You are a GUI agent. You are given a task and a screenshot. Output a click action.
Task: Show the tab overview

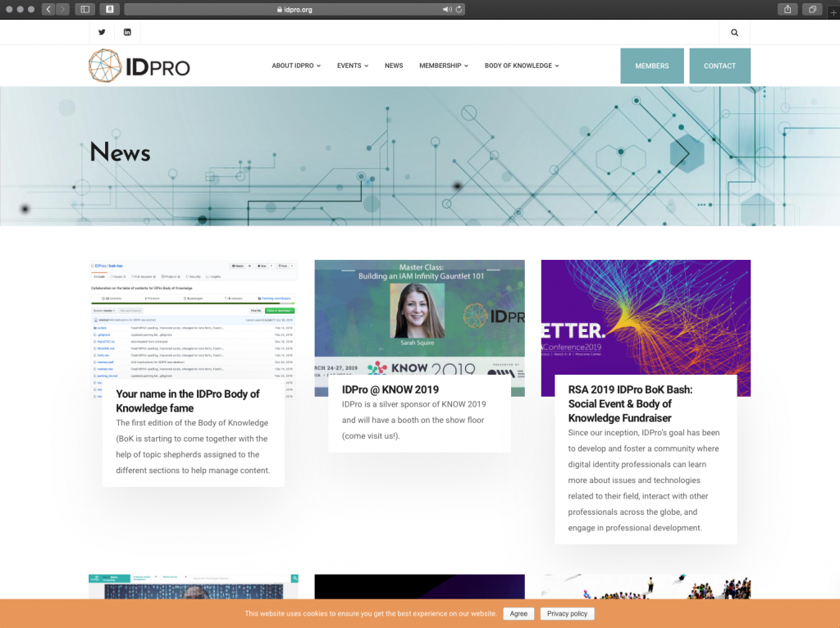tap(812, 9)
